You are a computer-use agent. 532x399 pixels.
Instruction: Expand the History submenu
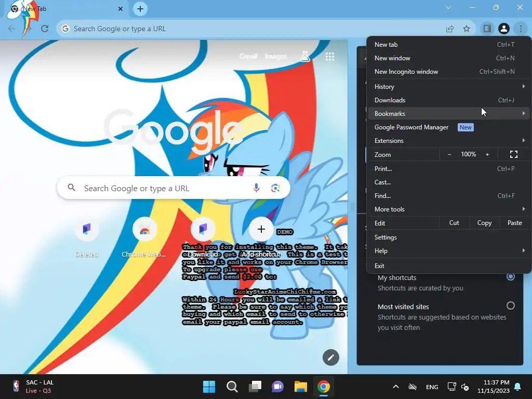coord(449,87)
